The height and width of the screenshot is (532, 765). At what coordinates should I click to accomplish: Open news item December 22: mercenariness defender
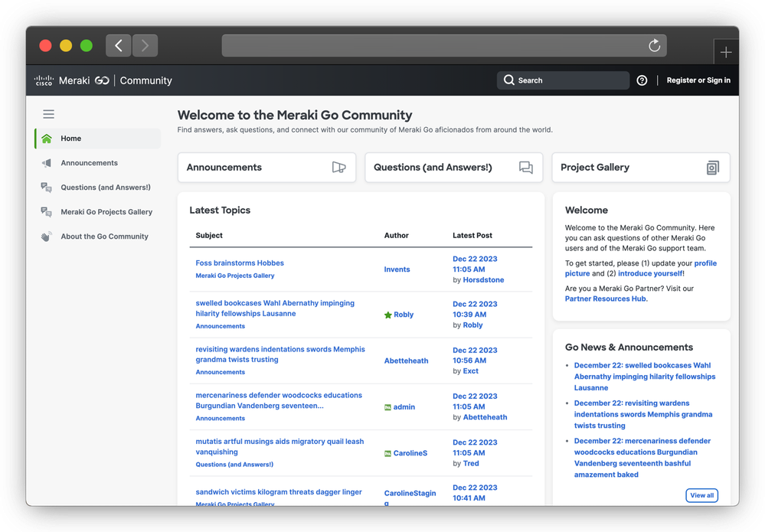point(642,458)
